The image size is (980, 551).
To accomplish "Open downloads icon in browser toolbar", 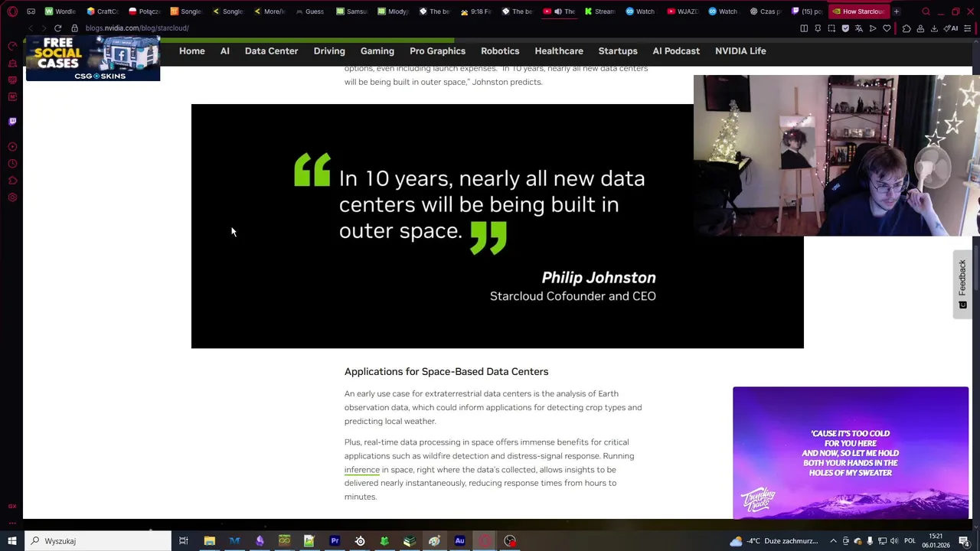I will pyautogui.click(x=934, y=28).
